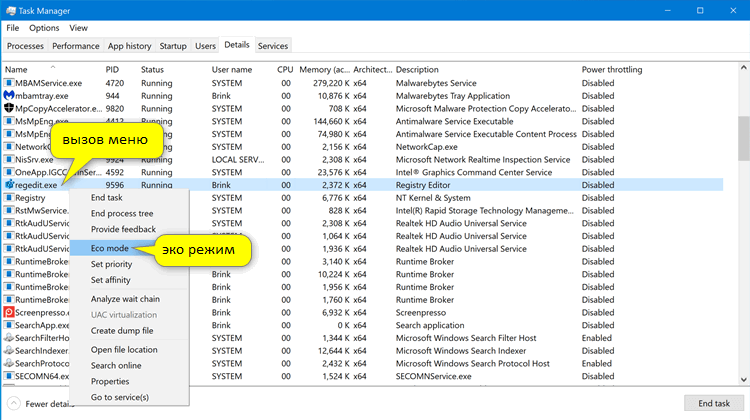The height and width of the screenshot is (420, 750).
Task: Click the MBAMService.exe process icon
Action: point(9,83)
